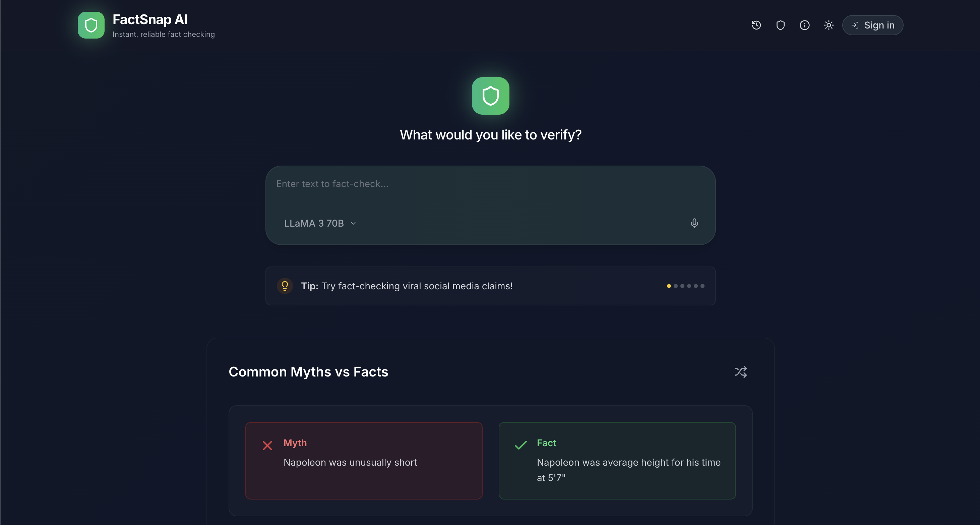This screenshot has width=980, height=525.
Task: Select the last tip indicator dot
Action: [x=702, y=286]
